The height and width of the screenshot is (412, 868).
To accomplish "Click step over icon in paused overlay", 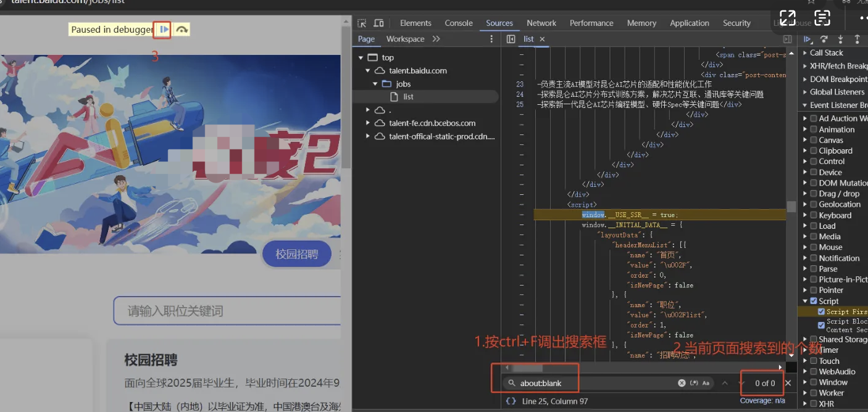I will click(x=182, y=30).
